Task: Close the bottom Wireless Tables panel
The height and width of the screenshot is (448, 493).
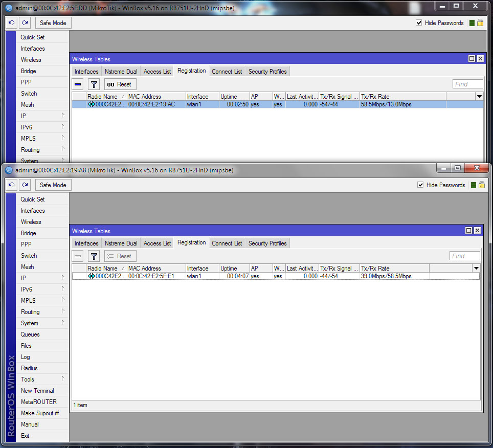Action: [477, 231]
